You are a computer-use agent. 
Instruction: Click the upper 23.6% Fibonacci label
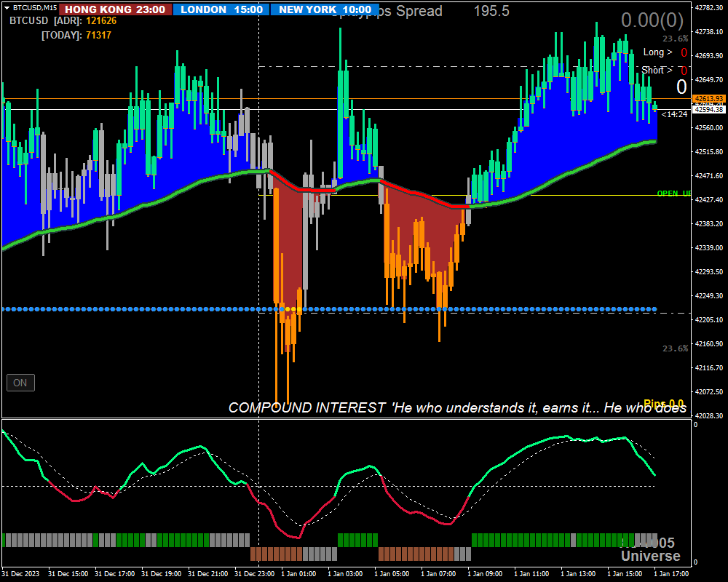coord(675,39)
